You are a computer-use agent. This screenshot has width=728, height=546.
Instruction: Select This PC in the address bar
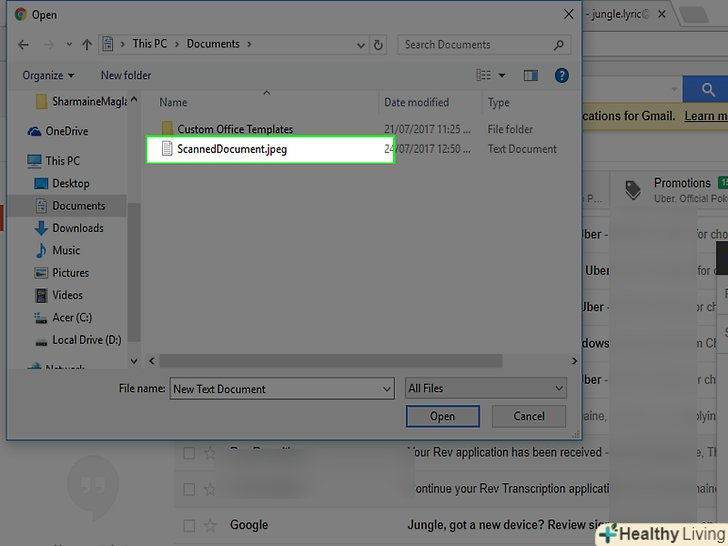pyautogui.click(x=150, y=44)
